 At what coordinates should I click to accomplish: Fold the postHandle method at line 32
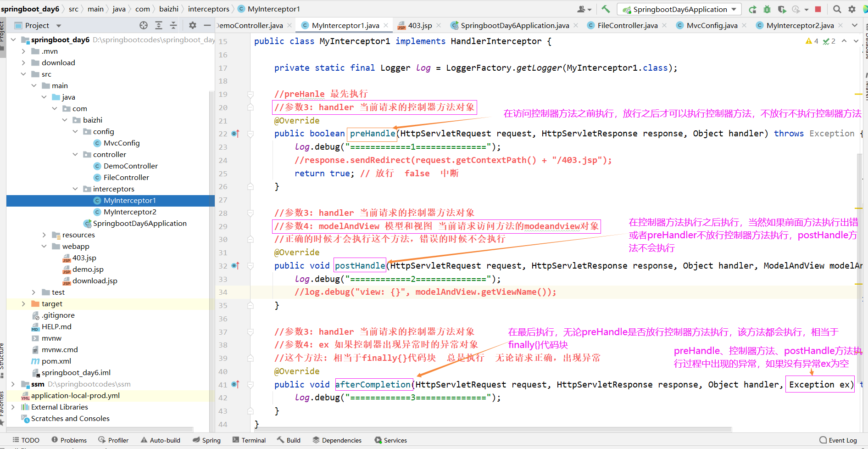(x=250, y=266)
